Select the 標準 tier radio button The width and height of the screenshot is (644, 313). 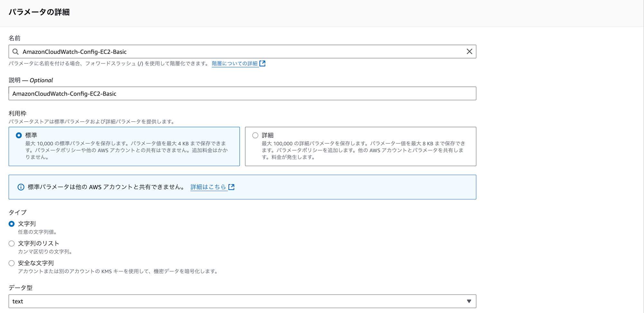(x=19, y=135)
